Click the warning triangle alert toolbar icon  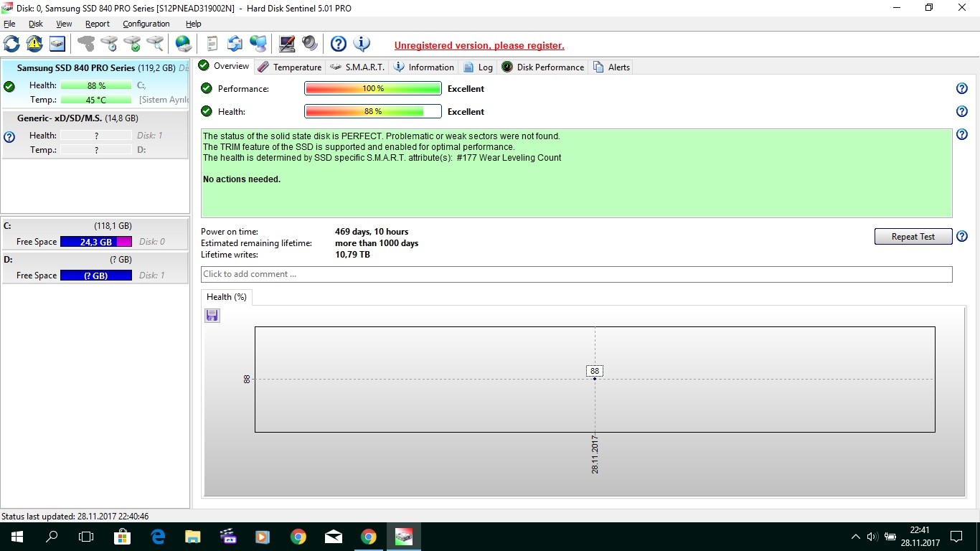point(34,44)
